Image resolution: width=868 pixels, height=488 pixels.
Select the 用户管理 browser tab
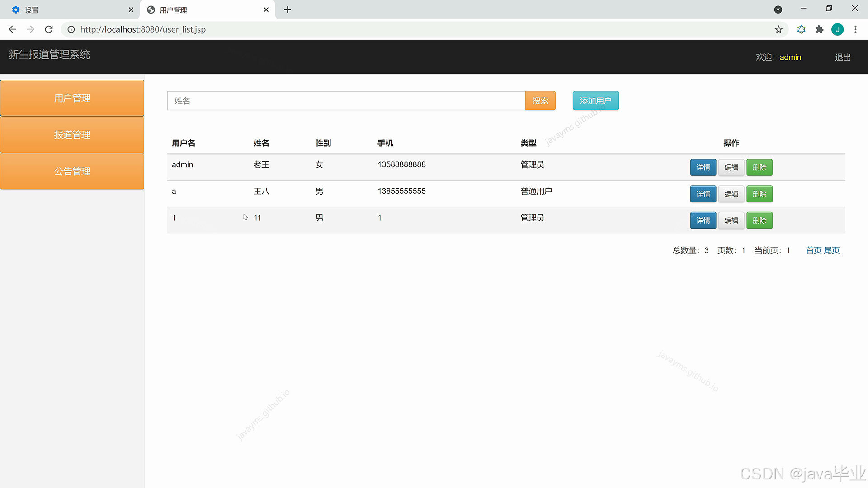[x=207, y=9]
